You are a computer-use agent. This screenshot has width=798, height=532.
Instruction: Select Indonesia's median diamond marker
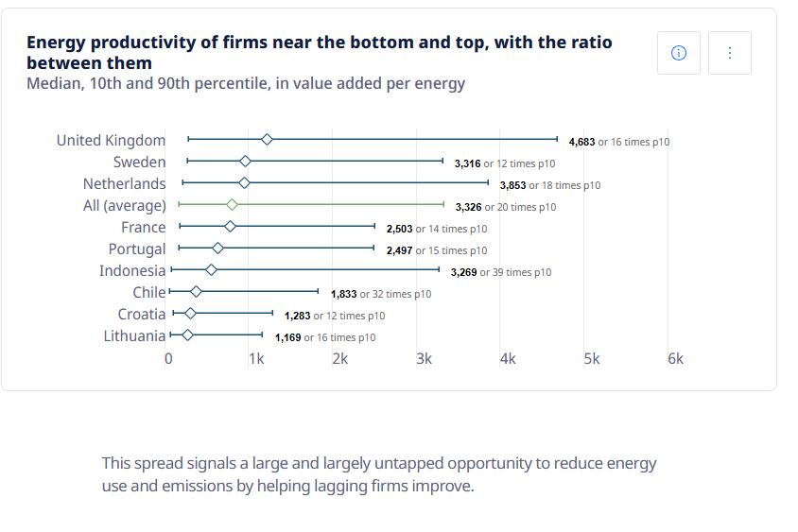(x=211, y=269)
